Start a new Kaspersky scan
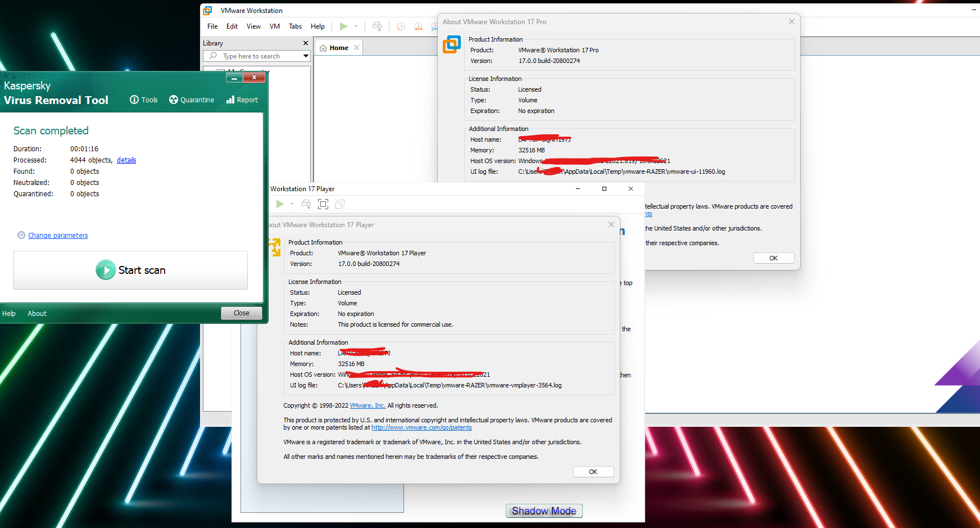Image resolution: width=980 pixels, height=528 pixels. pos(130,270)
